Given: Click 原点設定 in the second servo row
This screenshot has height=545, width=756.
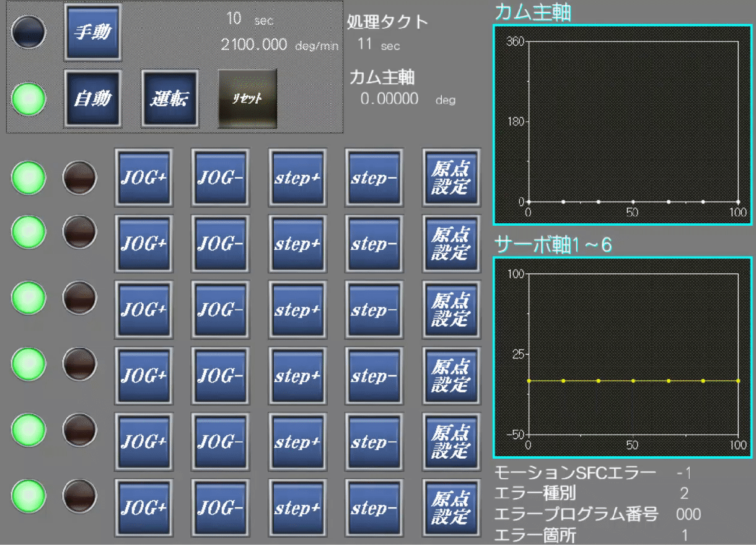Looking at the screenshot, I should [x=451, y=244].
